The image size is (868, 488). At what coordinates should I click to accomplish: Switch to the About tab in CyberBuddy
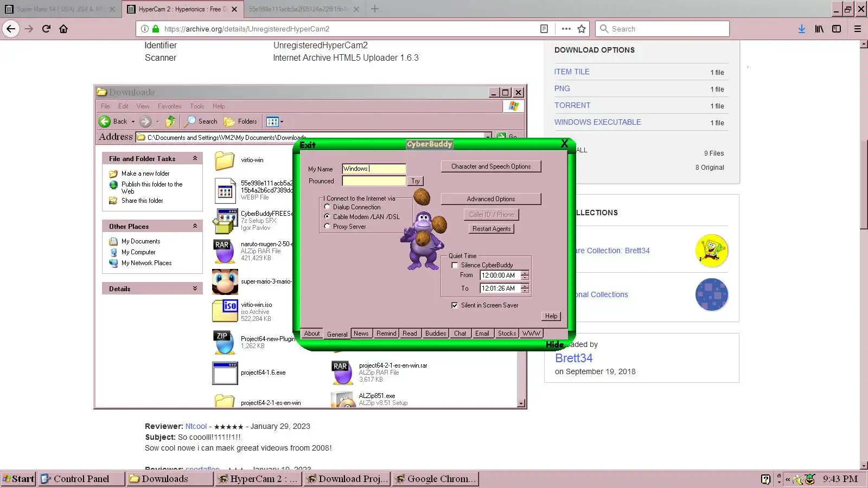(x=312, y=333)
